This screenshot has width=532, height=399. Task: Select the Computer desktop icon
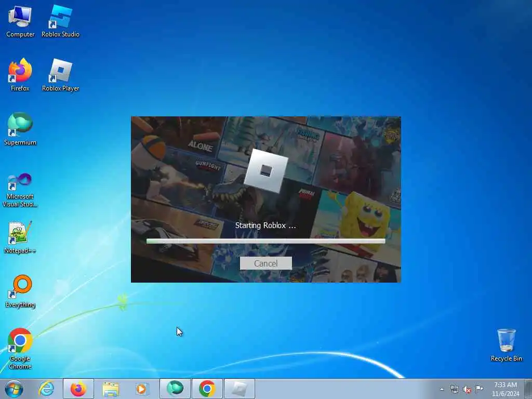(20, 21)
